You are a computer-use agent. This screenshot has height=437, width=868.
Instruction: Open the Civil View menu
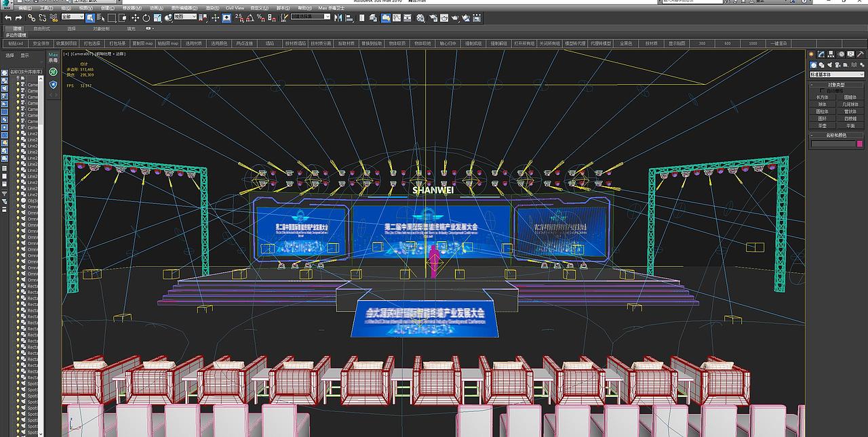(235, 7)
